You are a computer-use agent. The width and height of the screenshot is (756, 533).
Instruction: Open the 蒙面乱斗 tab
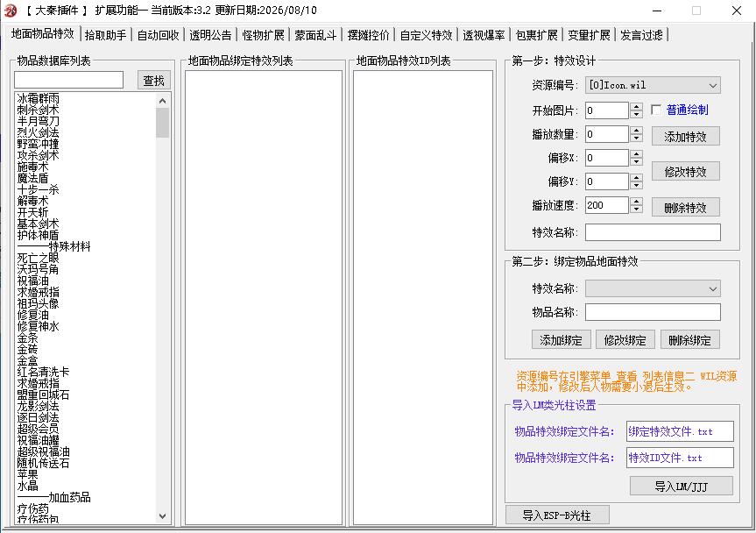[x=315, y=35]
